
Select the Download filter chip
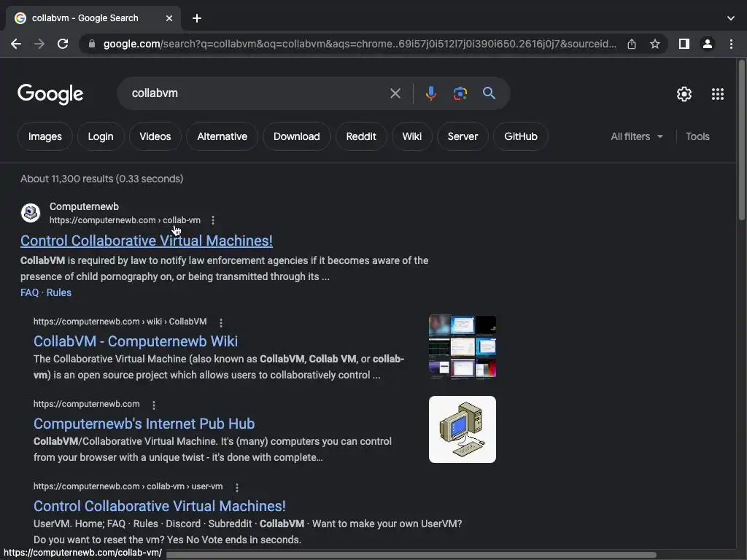point(296,136)
